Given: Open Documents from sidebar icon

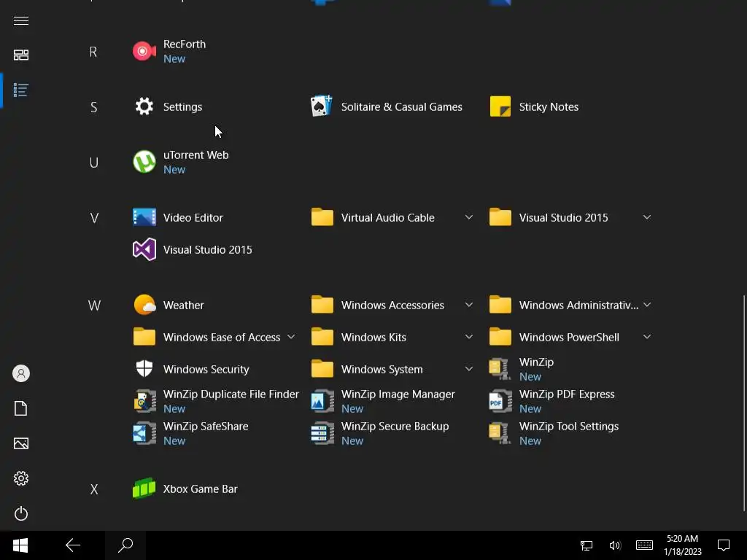Looking at the screenshot, I should coord(21,408).
